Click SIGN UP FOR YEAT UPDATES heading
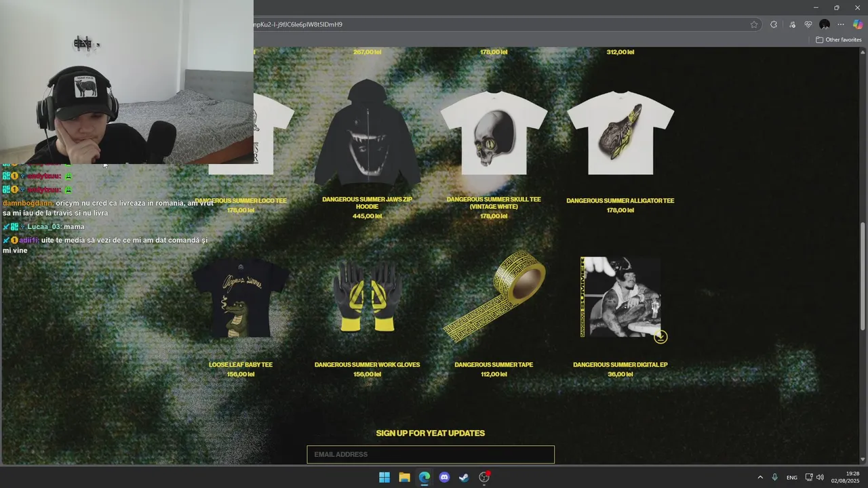This screenshot has width=868, height=488. [x=431, y=433]
